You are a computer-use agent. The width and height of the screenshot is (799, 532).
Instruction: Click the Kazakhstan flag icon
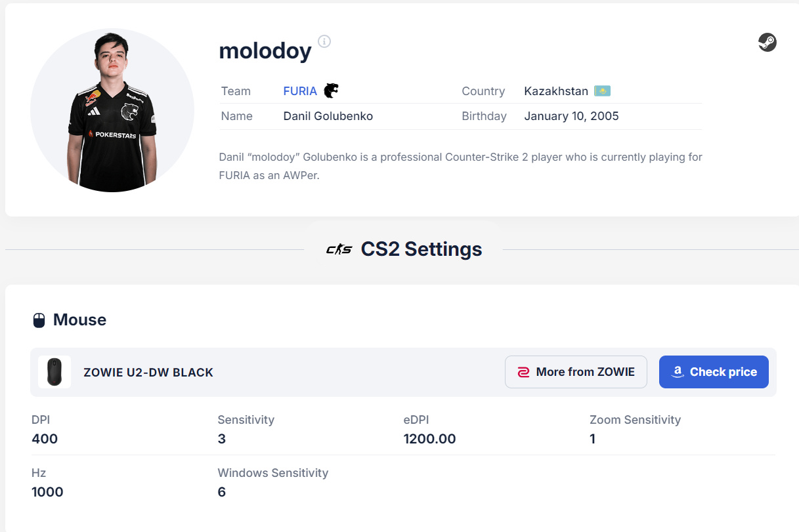[x=602, y=91]
